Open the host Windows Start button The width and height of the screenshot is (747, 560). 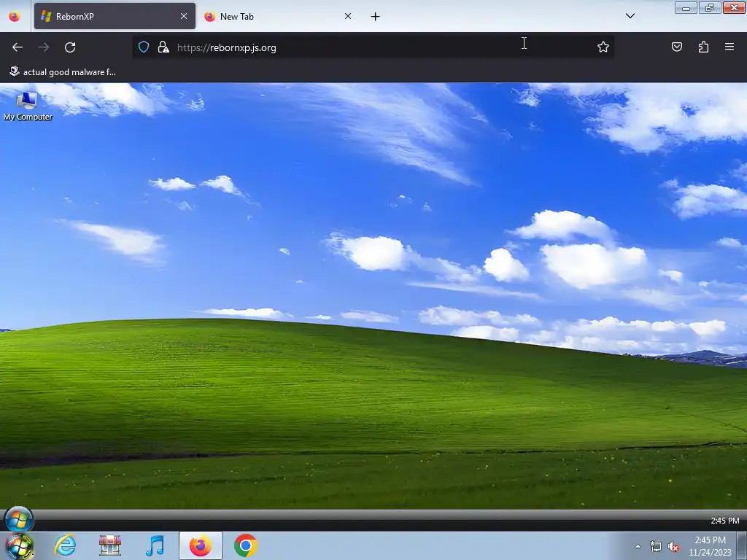[19, 546]
